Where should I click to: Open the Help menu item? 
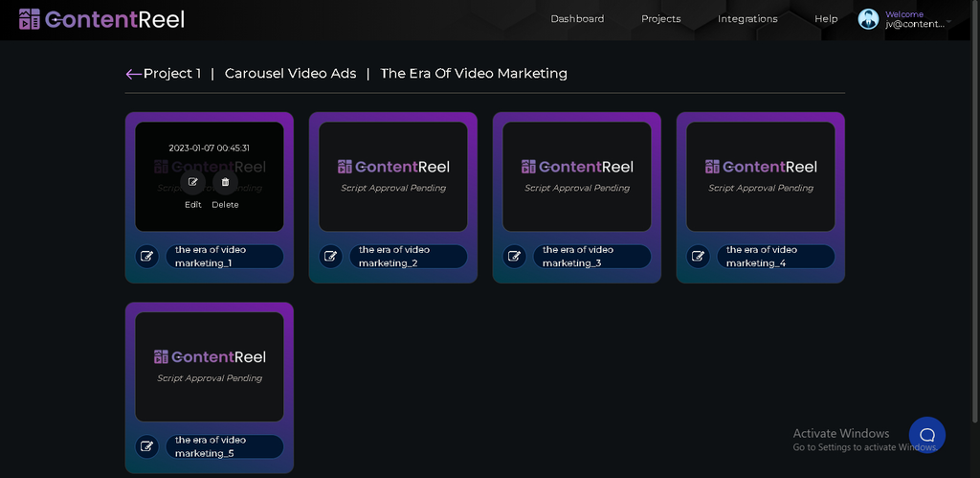[826, 19]
